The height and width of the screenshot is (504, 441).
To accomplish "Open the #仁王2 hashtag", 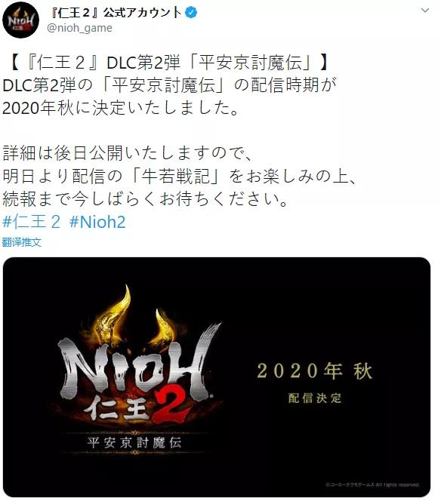I will pos(31,222).
